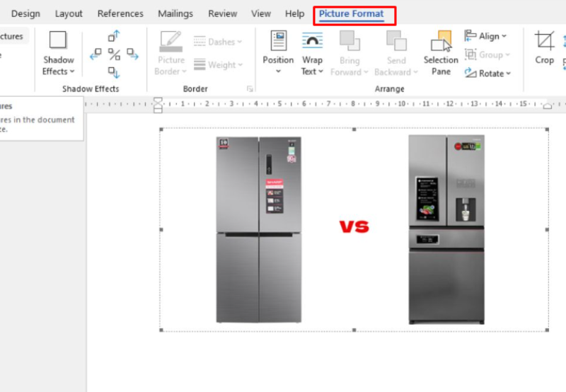Click the Position icon
Screen dimensions: 566x392
278,40
